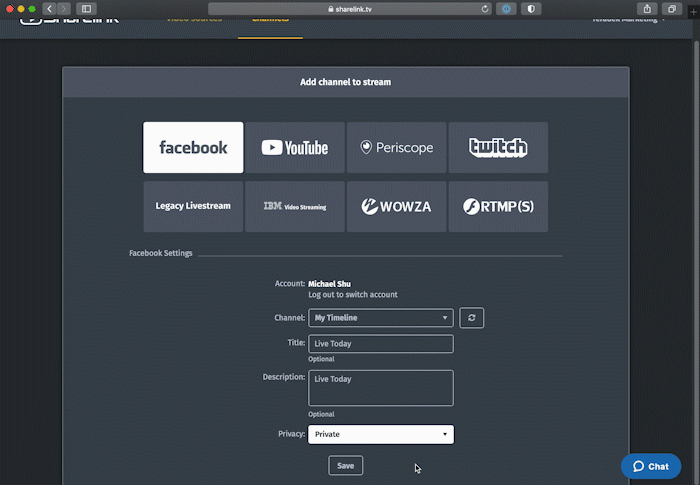Select the Twitch channel tile
Viewport: 700px width, 485px height.
tap(498, 147)
